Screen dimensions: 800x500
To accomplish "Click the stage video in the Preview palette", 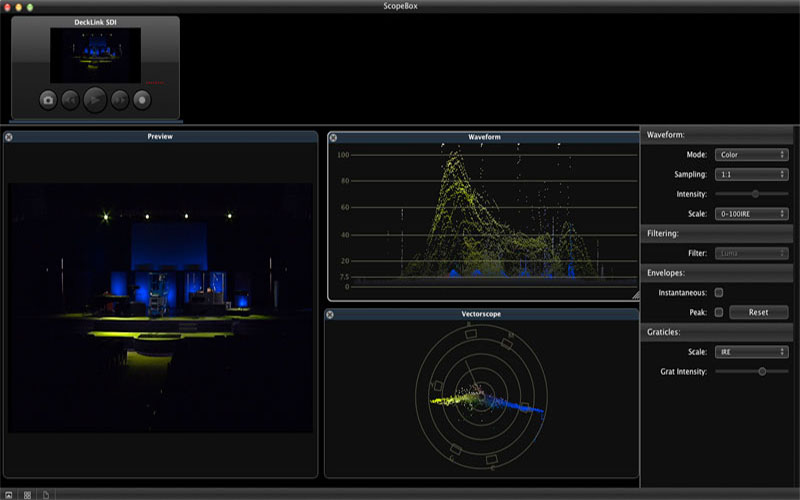I will point(160,308).
